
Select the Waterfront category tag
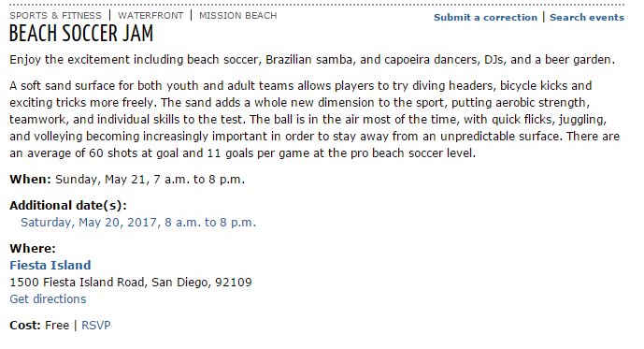[x=150, y=16]
